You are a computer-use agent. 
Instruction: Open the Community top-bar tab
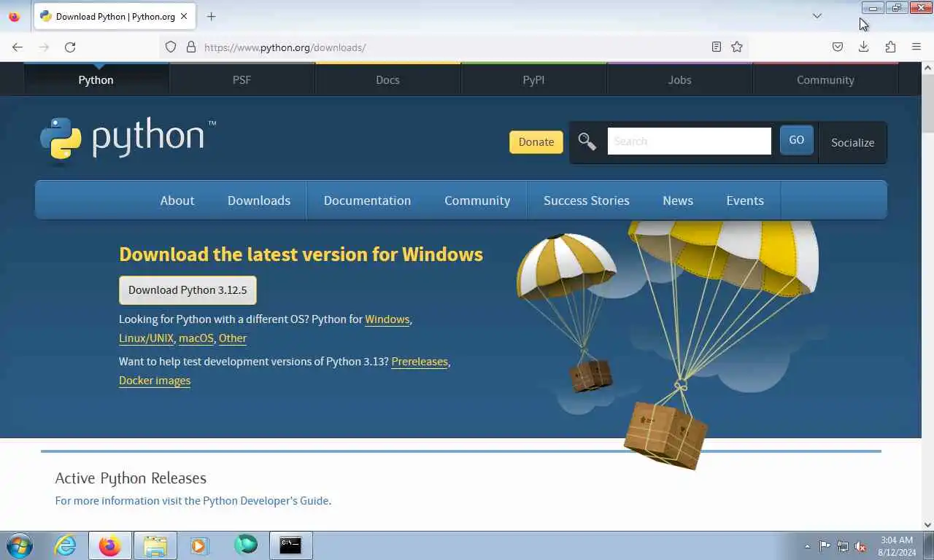pos(825,80)
